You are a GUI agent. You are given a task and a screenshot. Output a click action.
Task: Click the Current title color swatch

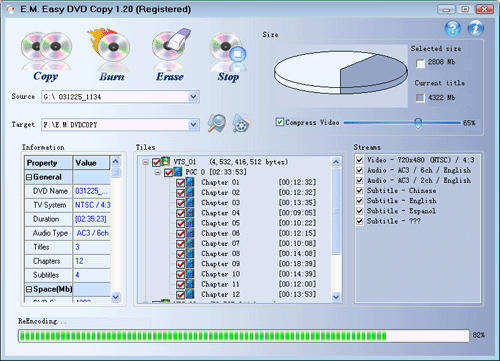point(420,98)
